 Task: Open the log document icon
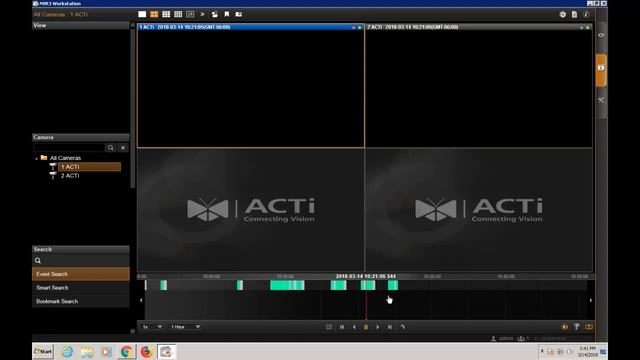[574, 14]
